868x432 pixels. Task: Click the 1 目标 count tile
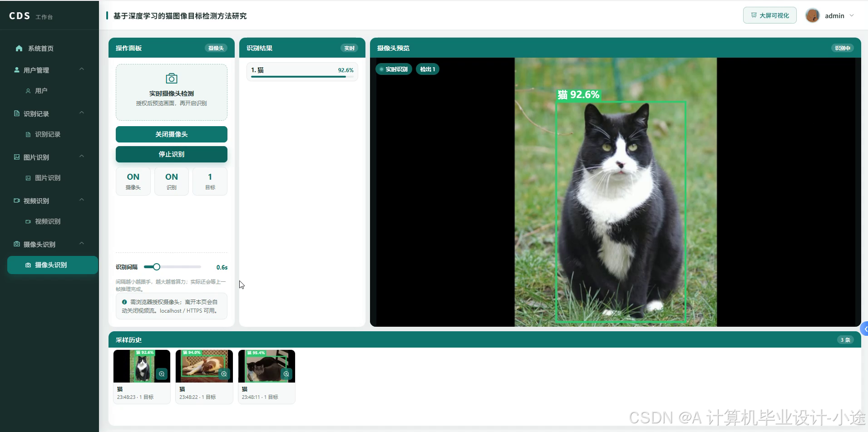210,182
